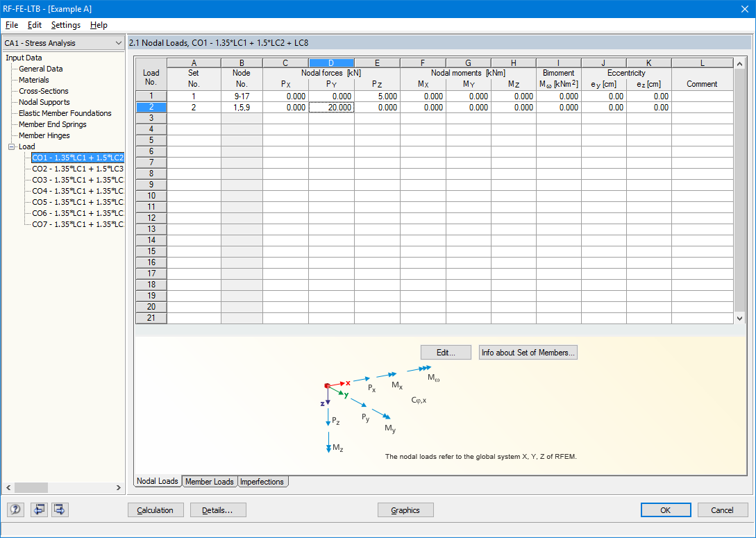This screenshot has width=756, height=538.
Task: Click the Graphics button
Action: (405, 510)
